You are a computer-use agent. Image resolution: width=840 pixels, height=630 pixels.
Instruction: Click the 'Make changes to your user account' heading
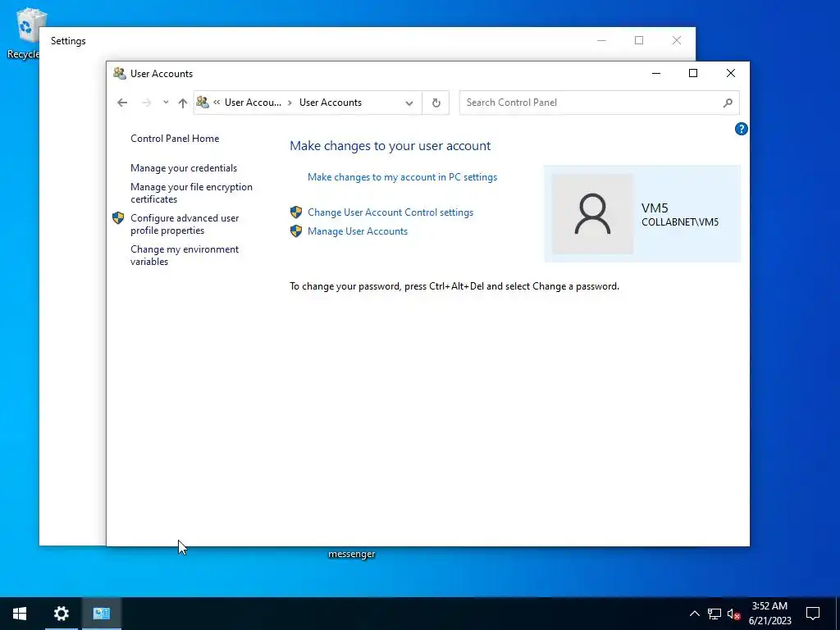(x=390, y=146)
